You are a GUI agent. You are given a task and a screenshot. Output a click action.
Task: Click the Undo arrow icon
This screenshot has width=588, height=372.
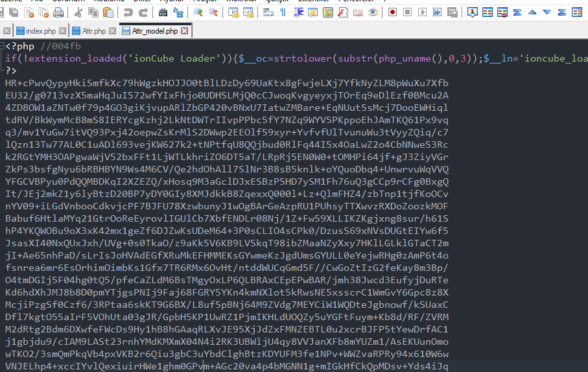pyautogui.click(x=128, y=12)
